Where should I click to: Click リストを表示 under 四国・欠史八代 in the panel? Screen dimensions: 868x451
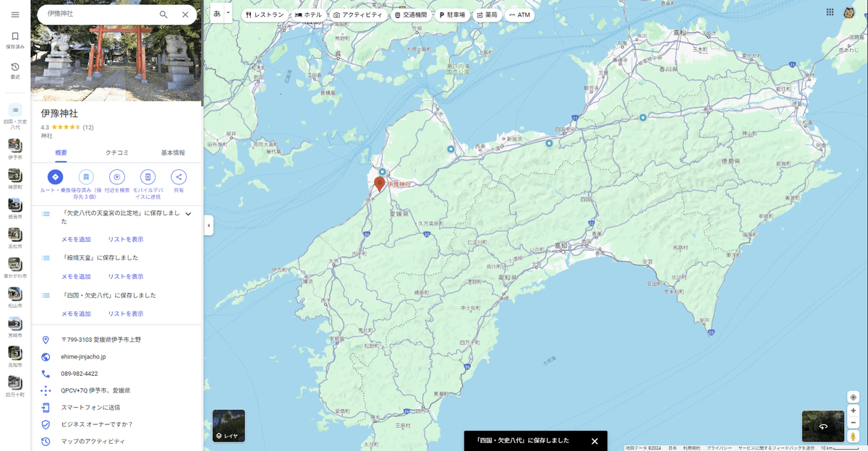[x=126, y=314]
